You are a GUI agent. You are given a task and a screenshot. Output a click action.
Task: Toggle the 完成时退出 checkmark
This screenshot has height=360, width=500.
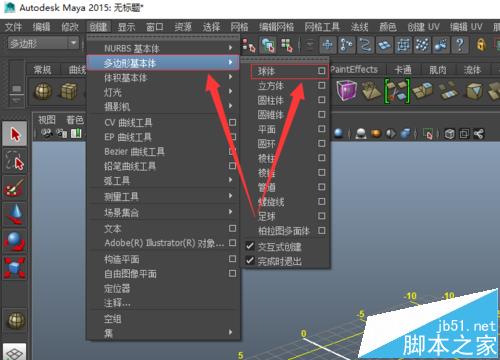pyautogui.click(x=250, y=261)
